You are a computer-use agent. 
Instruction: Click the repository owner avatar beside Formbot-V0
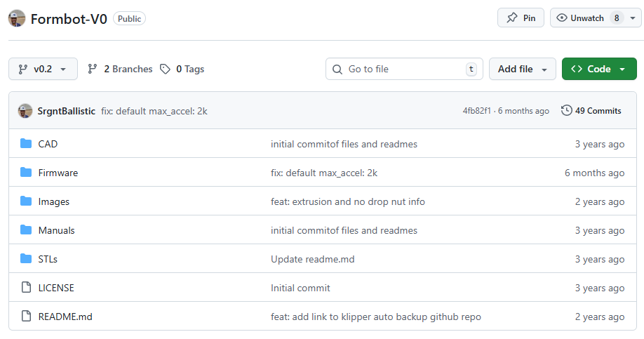17,18
